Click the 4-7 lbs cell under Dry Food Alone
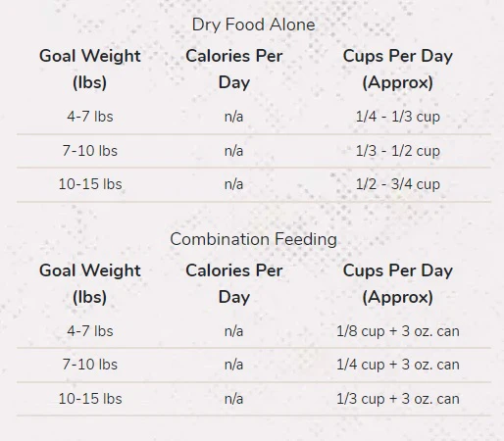This screenshot has width=504, height=441. (90, 117)
